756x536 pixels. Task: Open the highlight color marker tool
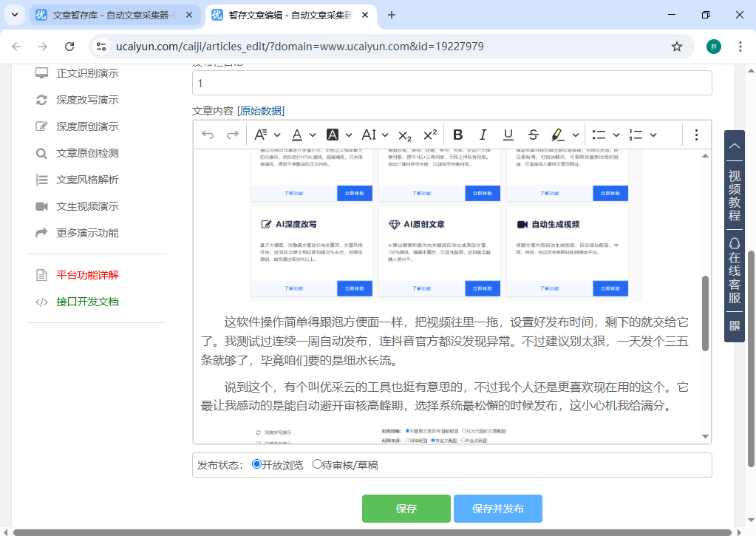coord(558,135)
